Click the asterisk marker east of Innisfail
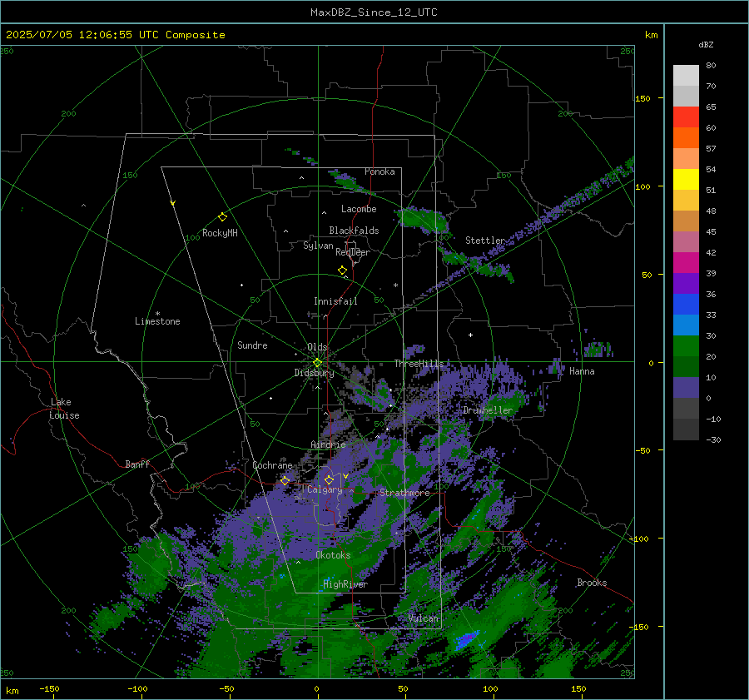 (395, 285)
